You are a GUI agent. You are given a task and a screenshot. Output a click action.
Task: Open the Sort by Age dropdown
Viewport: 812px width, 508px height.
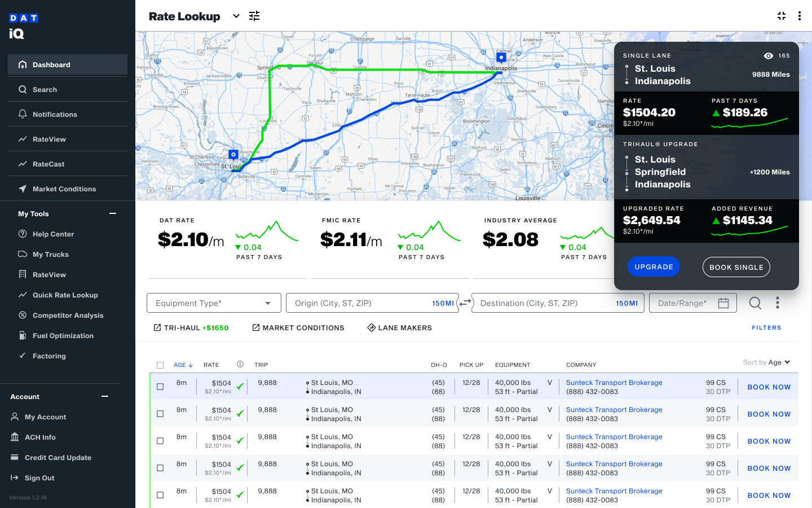[x=767, y=362]
